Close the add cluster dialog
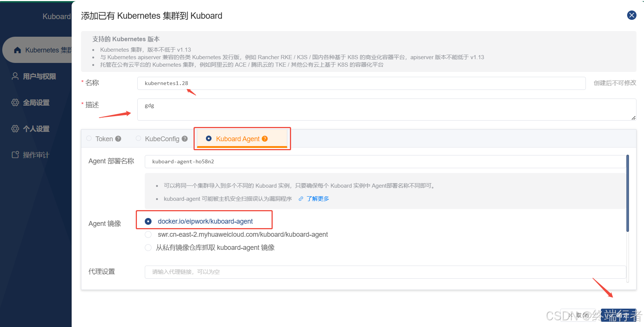This screenshot has width=644, height=327. pos(632,15)
